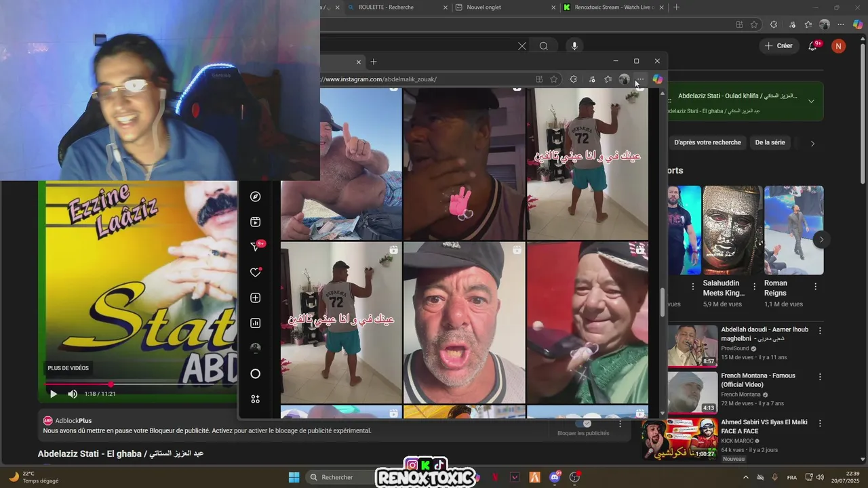Open options for Salahuddin Meets King short
The image size is (868, 488).
tap(754, 287)
